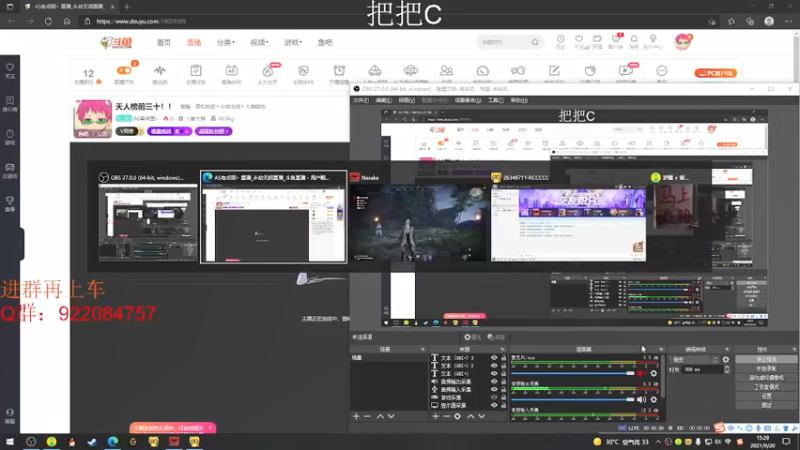The image size is (800, 450).
Task: Click the first button in OBS controls panel
Action: coord(766,360)
